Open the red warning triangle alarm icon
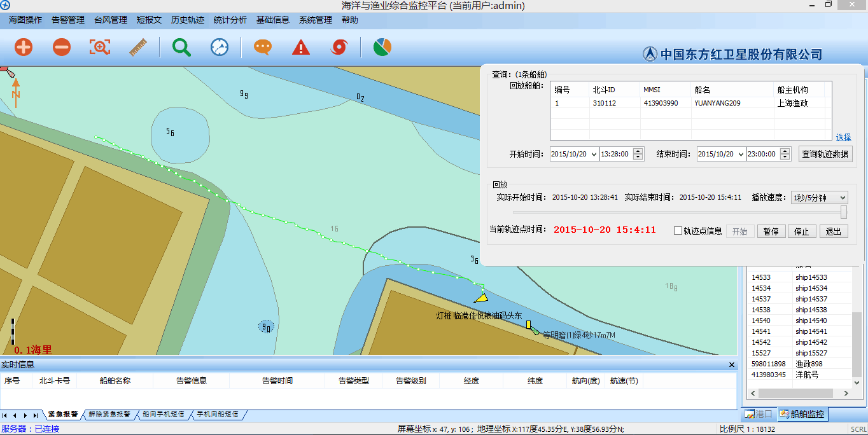This screenshot has width=868, height=435. [301, 47]
